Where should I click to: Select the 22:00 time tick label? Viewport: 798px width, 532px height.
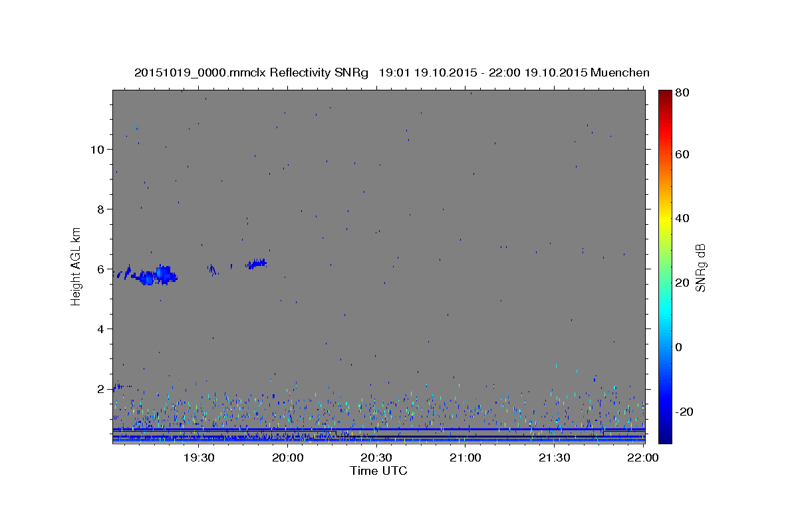click(643, 458)
